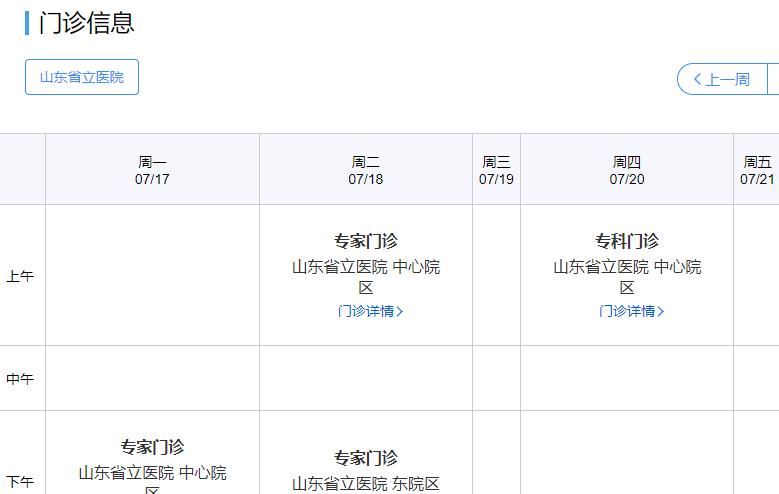Click the empty Thursday noon cell
This screenshot has width=779, height=494.
tap(627, 379)
